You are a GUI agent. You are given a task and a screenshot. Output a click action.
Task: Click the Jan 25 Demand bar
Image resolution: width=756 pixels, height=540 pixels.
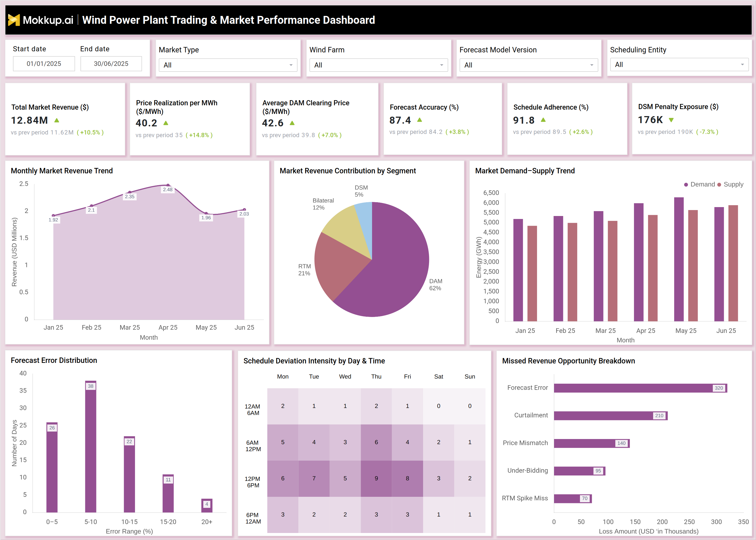coord(518,270)
